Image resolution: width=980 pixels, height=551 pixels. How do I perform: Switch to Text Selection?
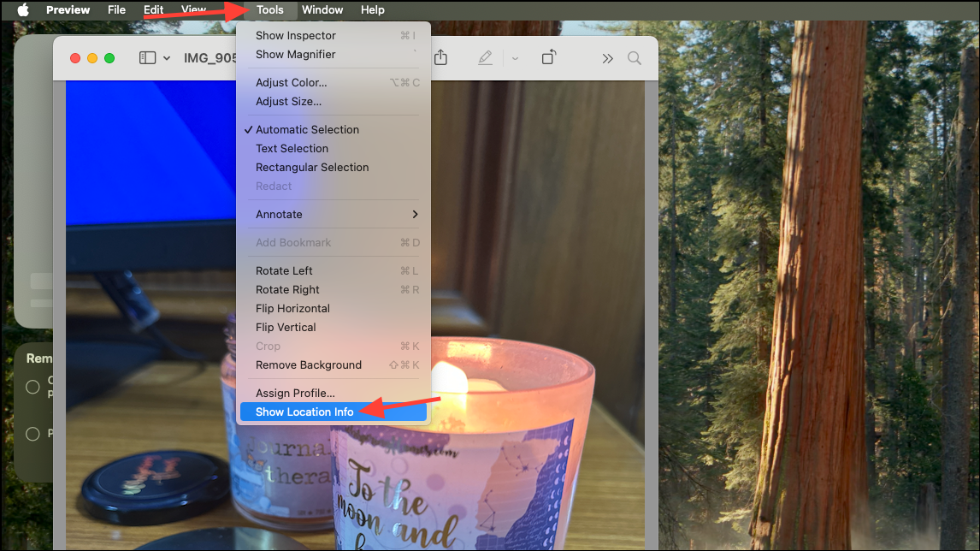334,148
